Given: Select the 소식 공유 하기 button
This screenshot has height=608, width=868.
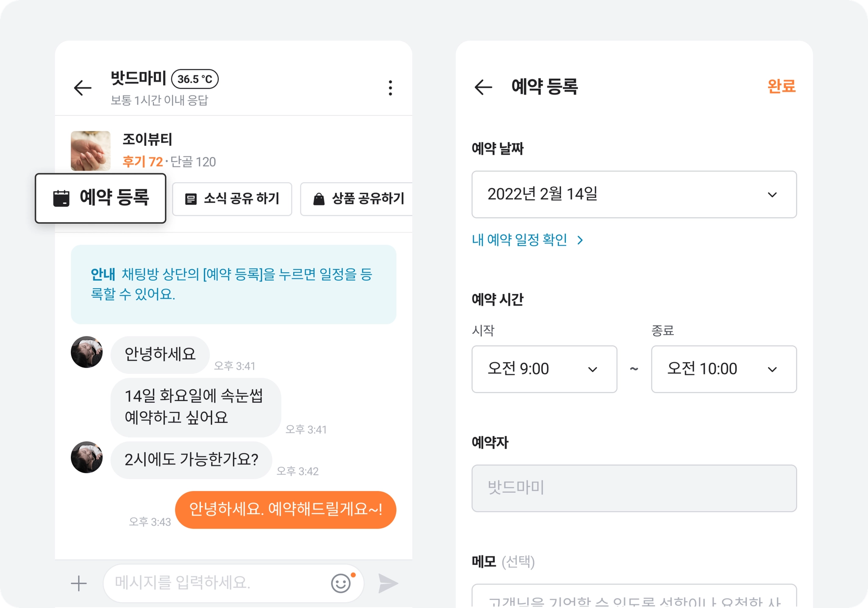Looking at the screenshot, I should point(232,199).
